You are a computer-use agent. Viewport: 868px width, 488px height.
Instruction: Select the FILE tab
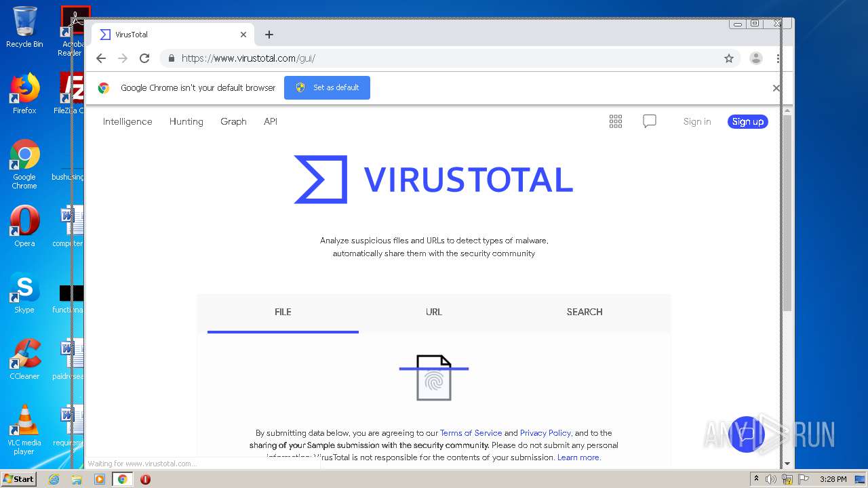[x=283, y=312]
